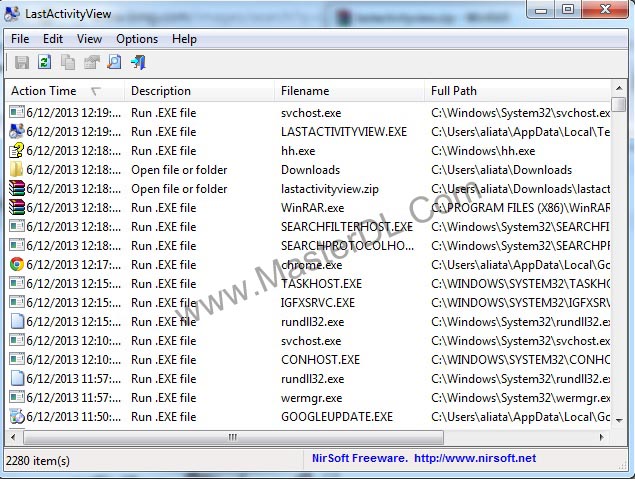Viewport: 635px width, 482px height.
Task: Open the File menu
Action: (20, 39)
